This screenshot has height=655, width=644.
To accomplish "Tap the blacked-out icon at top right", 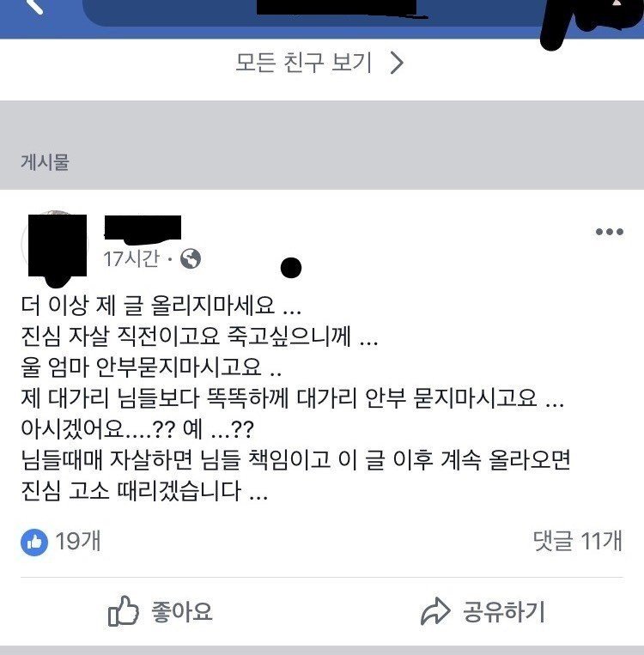I will tap(593, 21).
